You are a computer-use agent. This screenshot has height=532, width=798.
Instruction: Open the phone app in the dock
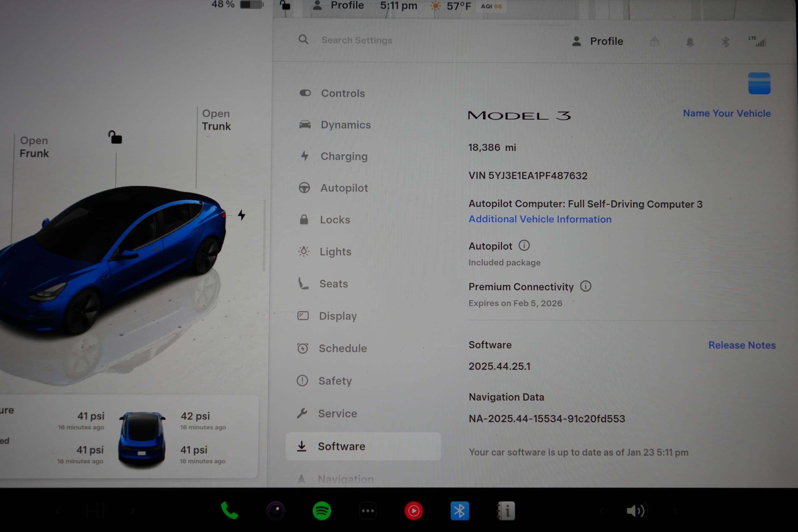pos(230,510)
